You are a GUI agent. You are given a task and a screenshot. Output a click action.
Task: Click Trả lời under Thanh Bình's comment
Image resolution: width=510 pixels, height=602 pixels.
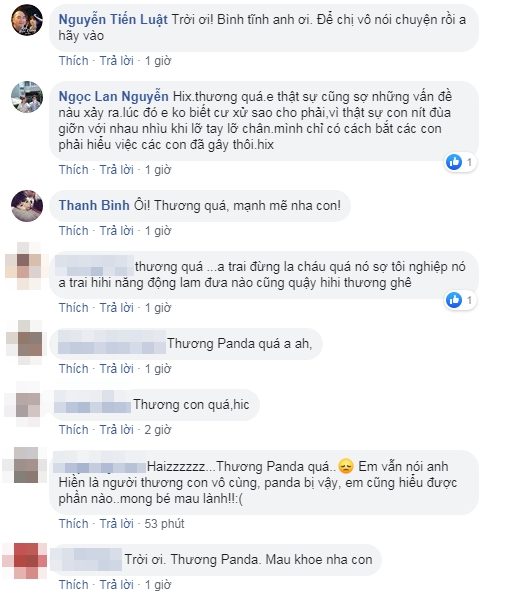pos(116,231)
